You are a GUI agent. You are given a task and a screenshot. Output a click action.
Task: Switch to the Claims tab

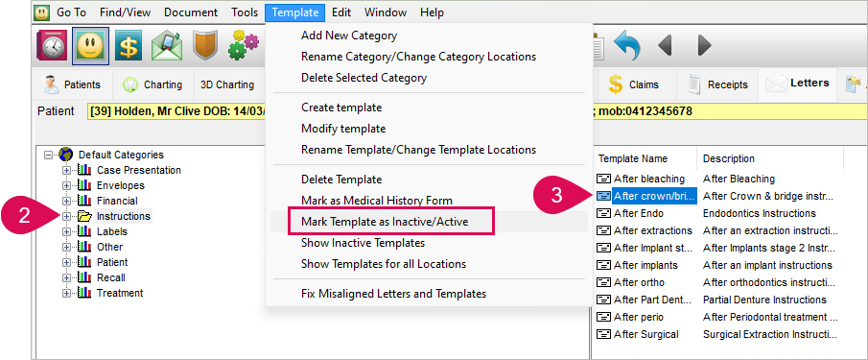pyautogui.click(x=636, y=84)
